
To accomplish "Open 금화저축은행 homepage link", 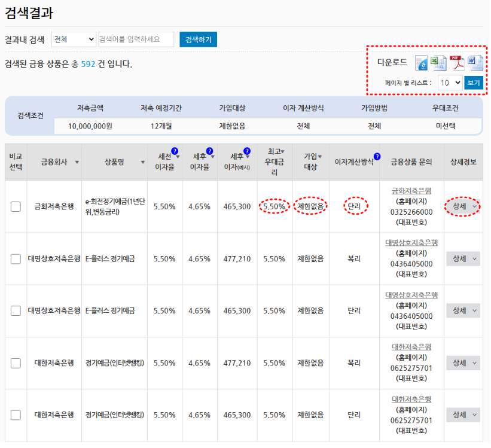I will coord(411,190).
